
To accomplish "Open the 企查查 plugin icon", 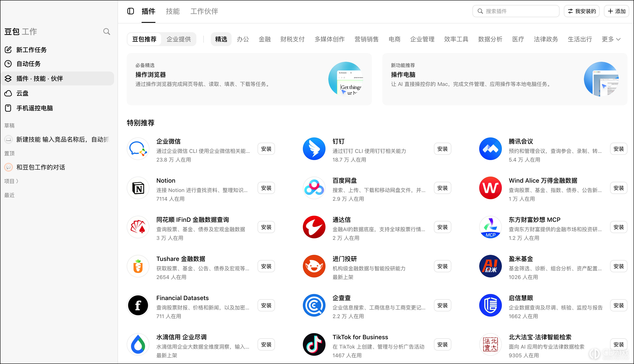I will [x=314, y=305].
